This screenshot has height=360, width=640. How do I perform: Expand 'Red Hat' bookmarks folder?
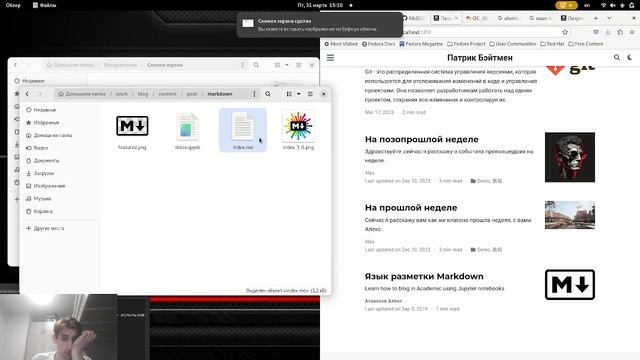(552, 44)
